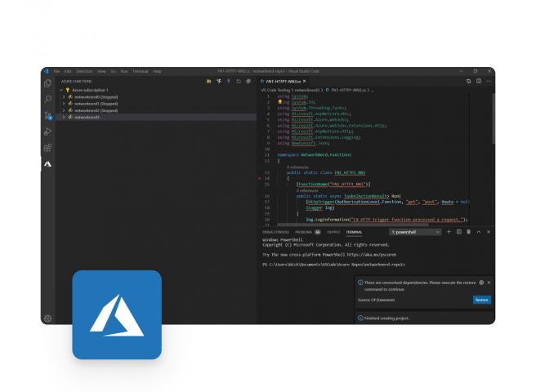Add a new terminal with plus icon
The width and height of the screenshot is (536, 392).
pos(449,232)
